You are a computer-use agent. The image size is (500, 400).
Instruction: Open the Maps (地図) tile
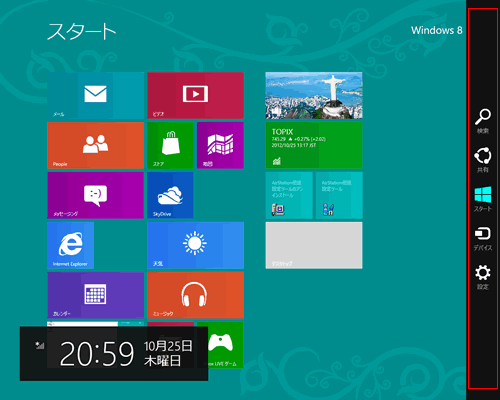[x=220, y=145]
